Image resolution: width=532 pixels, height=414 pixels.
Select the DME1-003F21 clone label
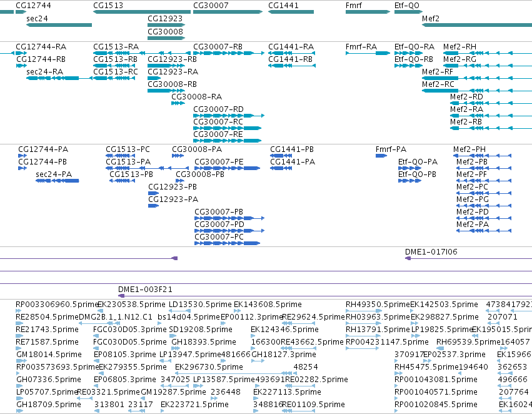pyautogui.click(x=145, y=290)
